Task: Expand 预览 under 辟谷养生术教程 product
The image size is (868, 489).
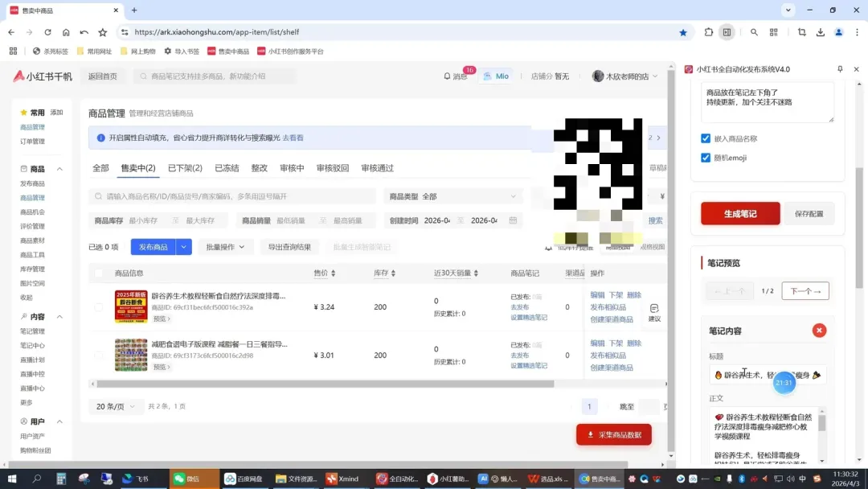Action: coord(162,319)
